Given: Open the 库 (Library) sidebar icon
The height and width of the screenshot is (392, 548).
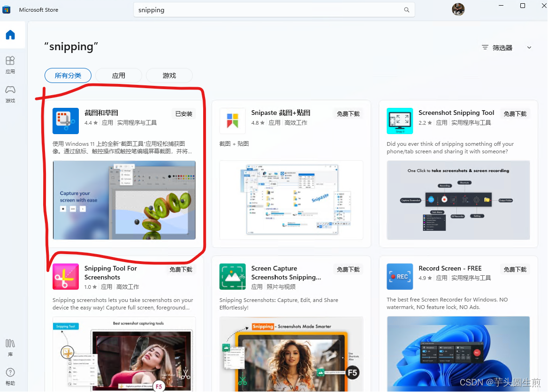Looking at the screenshot, I should point(10,347).
